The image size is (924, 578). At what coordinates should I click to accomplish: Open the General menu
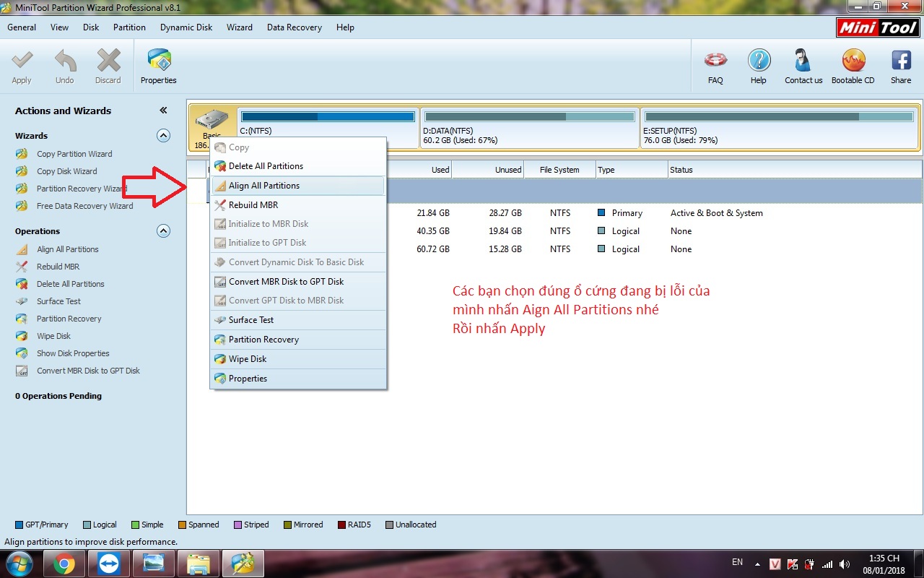coord(22,27)
